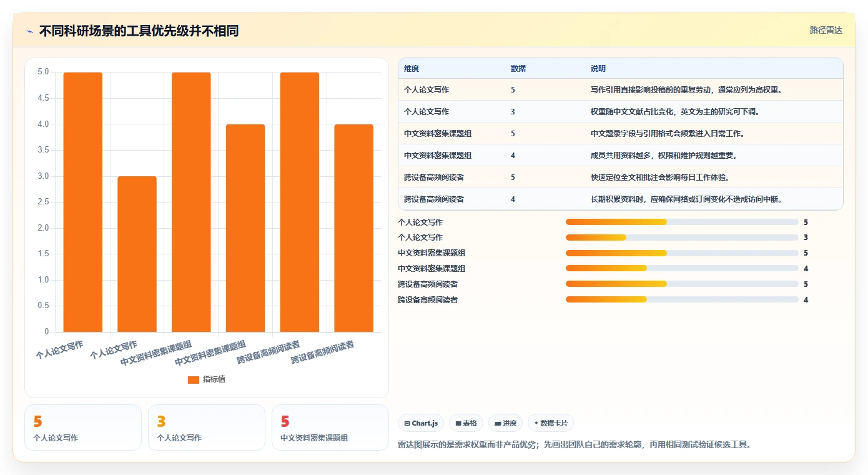868x475 pixels.
Task: Click the 中文资料密集课题组 progress bar valued 5
Action: tap(682, 253)
